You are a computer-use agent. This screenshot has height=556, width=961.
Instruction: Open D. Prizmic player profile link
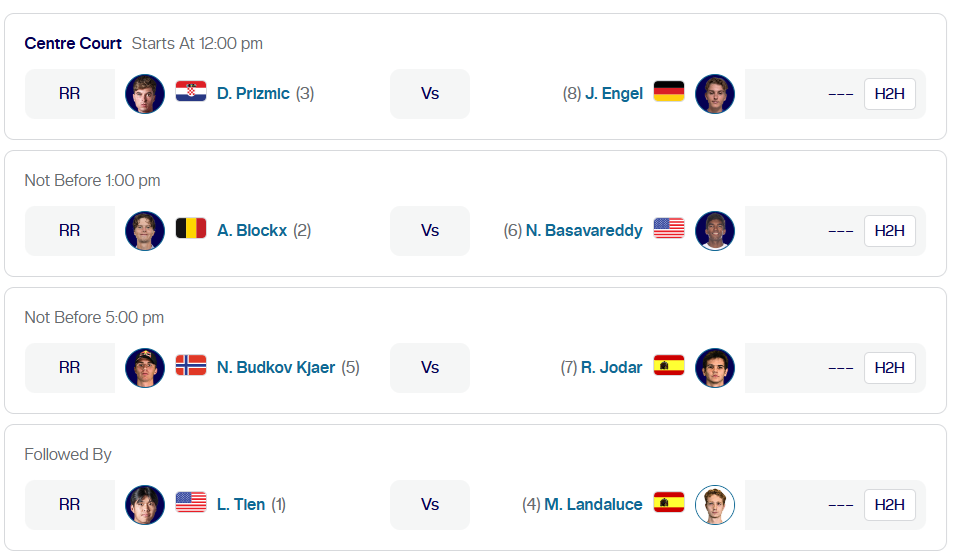pyautogui.click(x=253, y=94)
